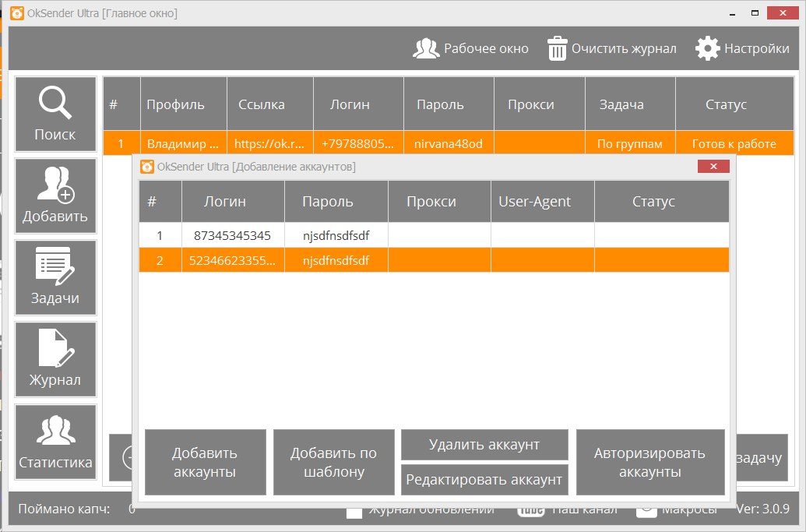
Task: Open Настройки via gear icon
Action: (707, 48)
